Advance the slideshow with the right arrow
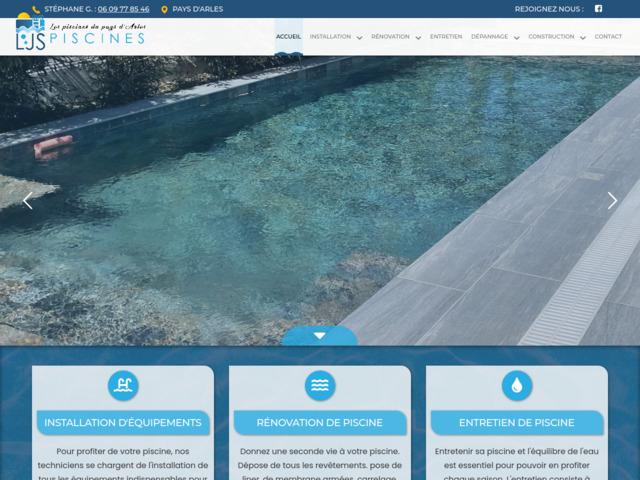Viewport: 640px width, 480px height. [x=612, y=200]
